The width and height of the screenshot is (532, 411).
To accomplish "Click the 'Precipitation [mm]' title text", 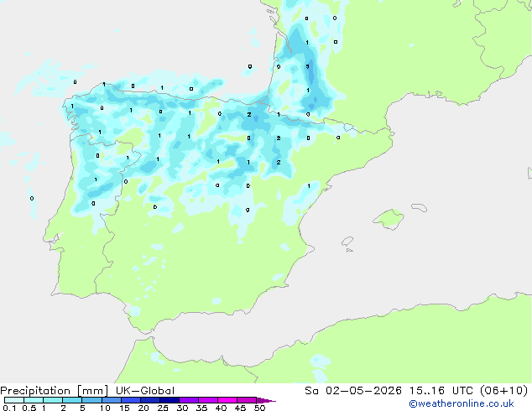I will (x=55, y=391).
